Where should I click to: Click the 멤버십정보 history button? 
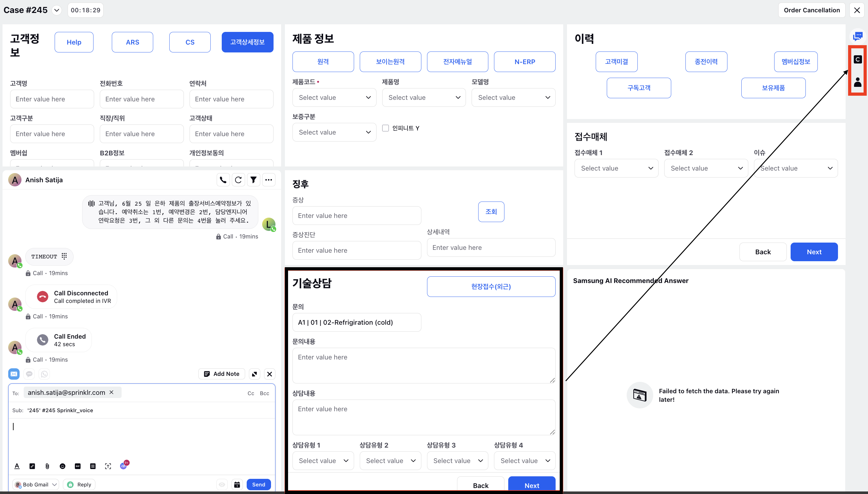(796, 62)
